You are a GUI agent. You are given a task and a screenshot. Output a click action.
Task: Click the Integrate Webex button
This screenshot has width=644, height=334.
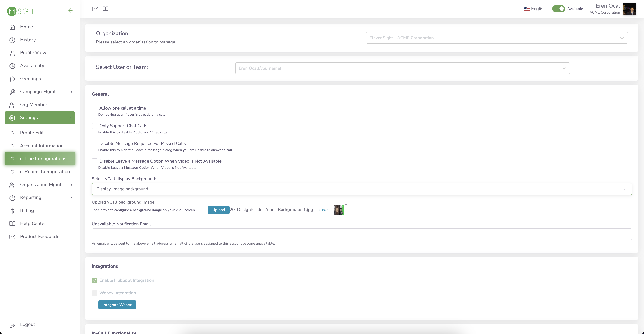coord(117,305)
